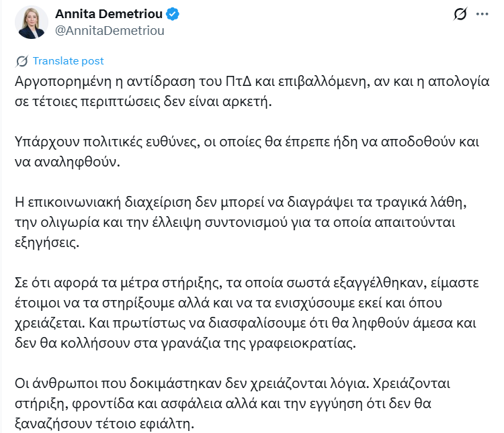Click the sentence beginning Χρειάζονται στήριξη
Screen dimensions: 504x433
pyautogui.click(x=233, y=403)
